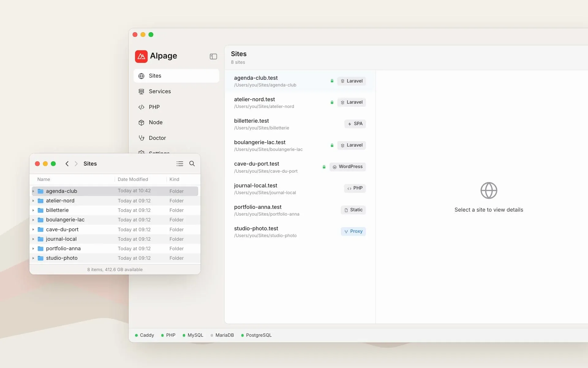588x368 pixels.
Task: Open Services in the Alpage sidebar
Action: [x=176, y=91]
